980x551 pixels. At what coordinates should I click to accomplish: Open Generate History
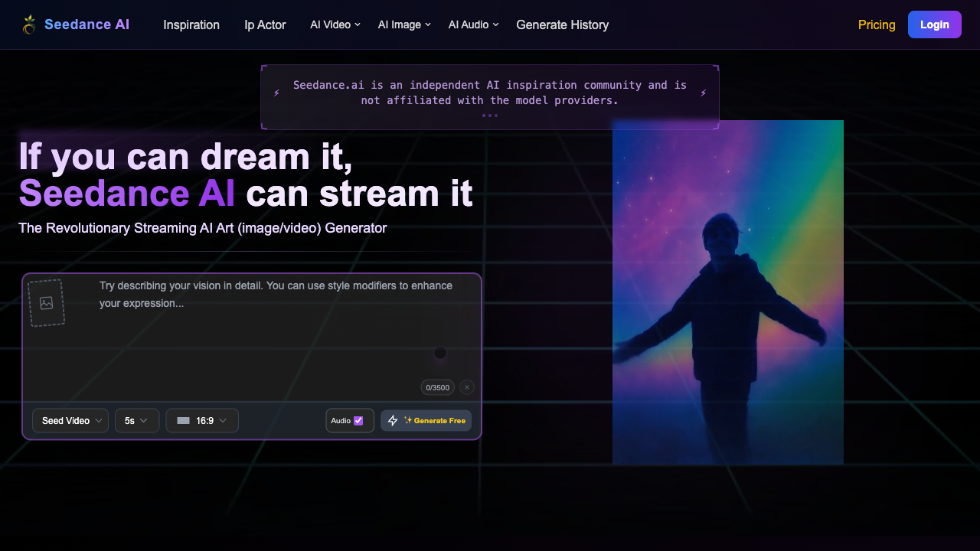pos(563,24)
